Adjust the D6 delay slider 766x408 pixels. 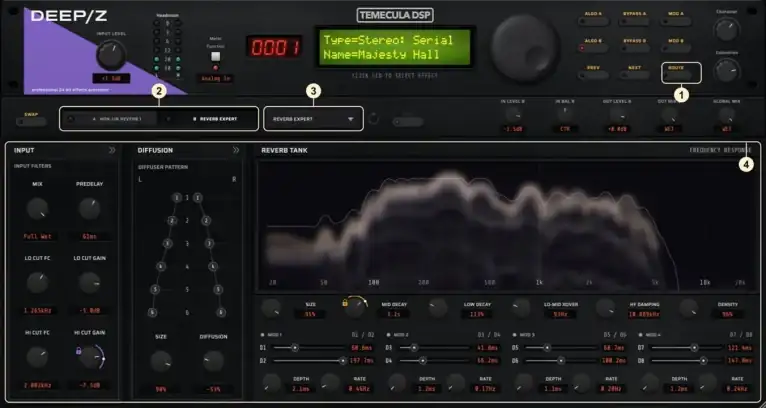pyautogui.click(x=561, y=361)
